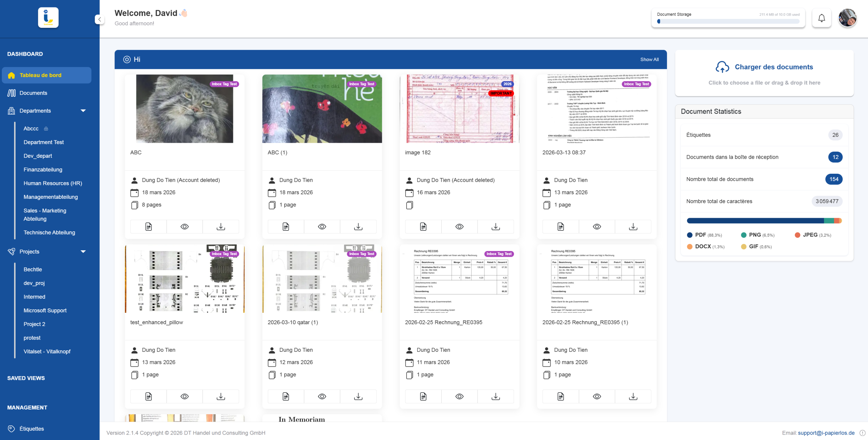The image size is (868, 440).
Task: Open the support@i-papierlos.de email link
Action: coord(826,433)
